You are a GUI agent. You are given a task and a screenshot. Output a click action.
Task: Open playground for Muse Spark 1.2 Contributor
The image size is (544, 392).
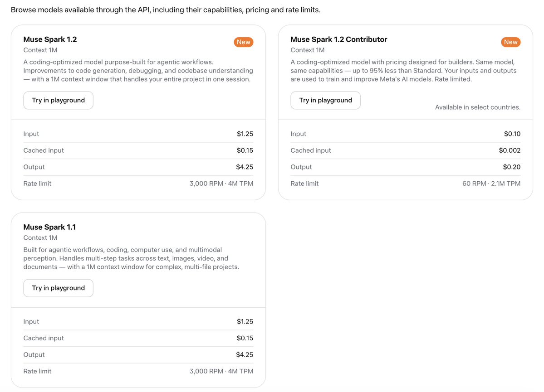tap(325, 100)
